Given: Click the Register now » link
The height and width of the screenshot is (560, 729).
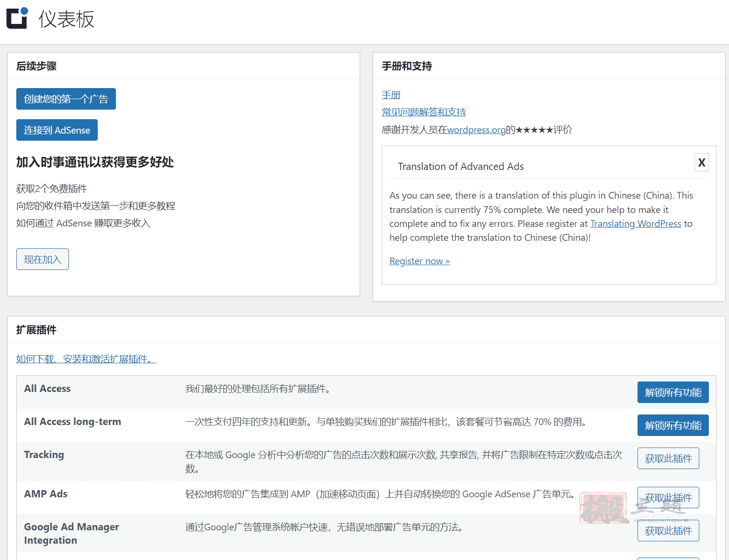Looking at the screenshot, I should (420, 261).
